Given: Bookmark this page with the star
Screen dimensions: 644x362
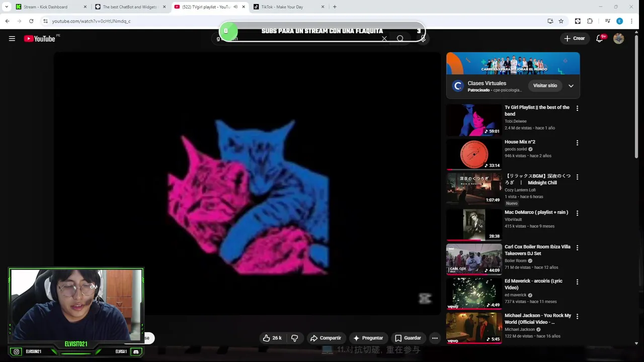Looking at the screenshot, I should pyautogui.click(x=561, y=21).
